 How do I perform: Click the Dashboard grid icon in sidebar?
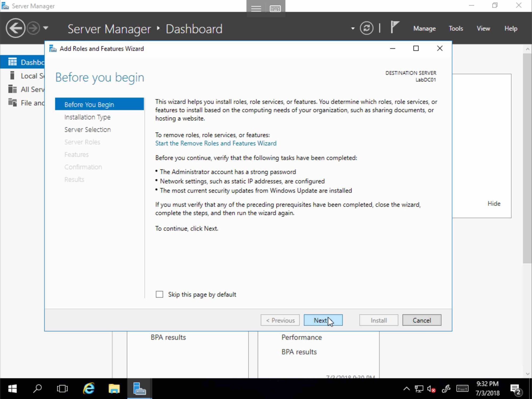12,62
